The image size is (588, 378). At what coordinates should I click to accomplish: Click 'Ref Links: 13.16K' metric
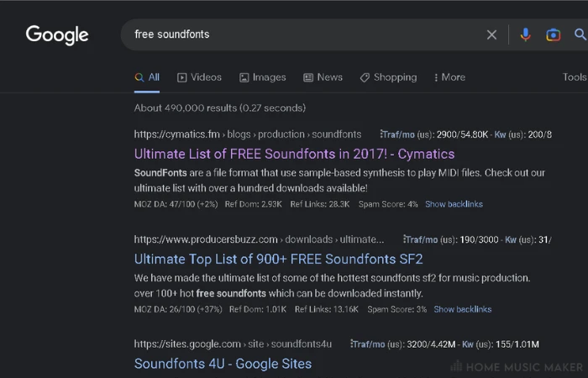pyautogui.click(x=326, y=309)
